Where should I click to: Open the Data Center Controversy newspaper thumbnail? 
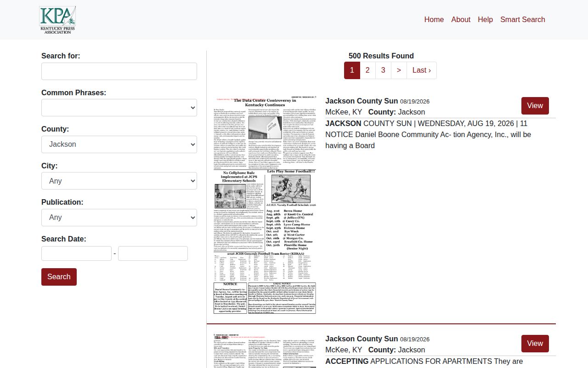265,206
